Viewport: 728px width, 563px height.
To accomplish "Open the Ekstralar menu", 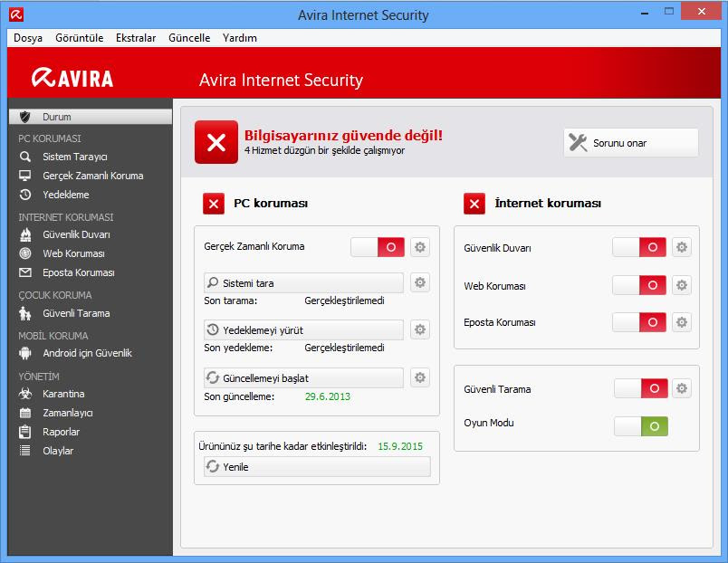I will [x=136, y=38].
